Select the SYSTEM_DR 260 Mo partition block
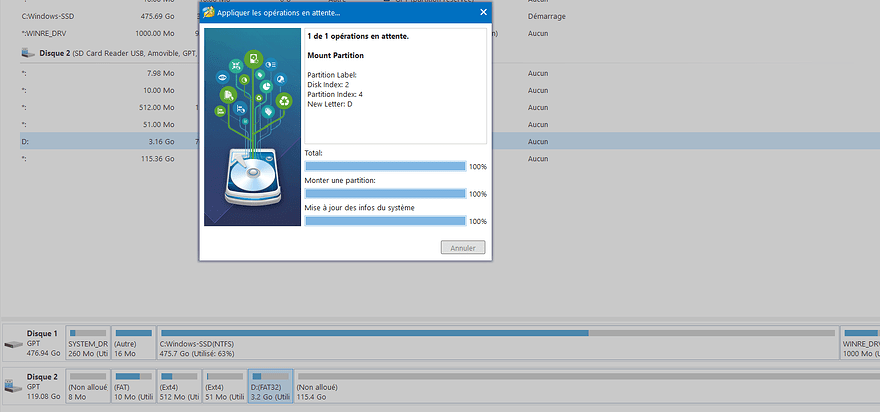The image size is (880, 412). [87, 342]
